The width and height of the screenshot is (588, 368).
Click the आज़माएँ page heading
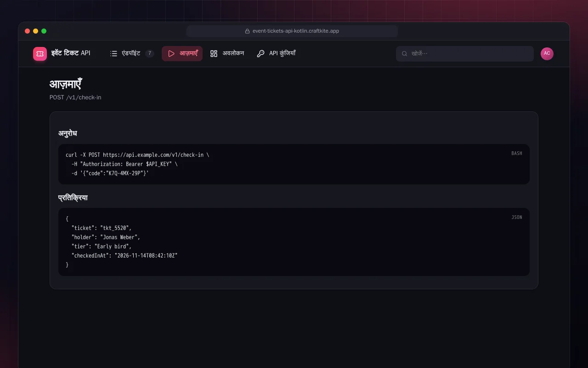tap(66, 84)
